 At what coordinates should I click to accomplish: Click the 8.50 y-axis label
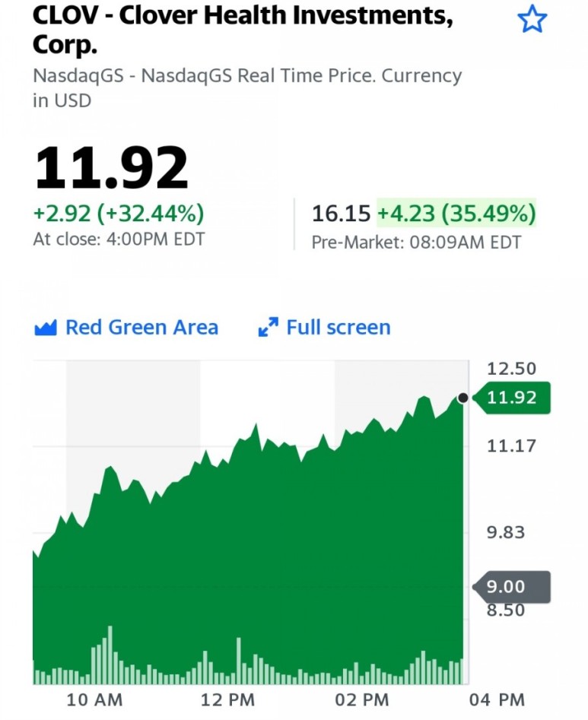[506, 611]
